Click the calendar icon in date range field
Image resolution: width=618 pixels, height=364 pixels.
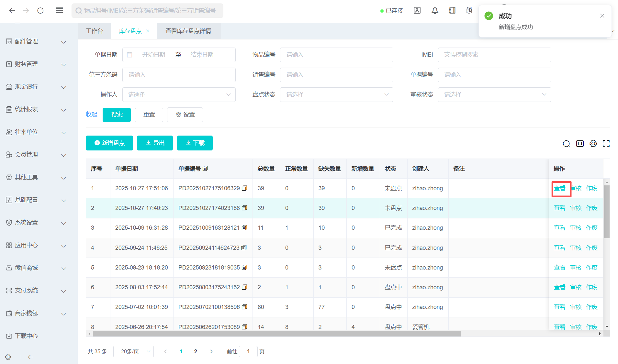129,55
